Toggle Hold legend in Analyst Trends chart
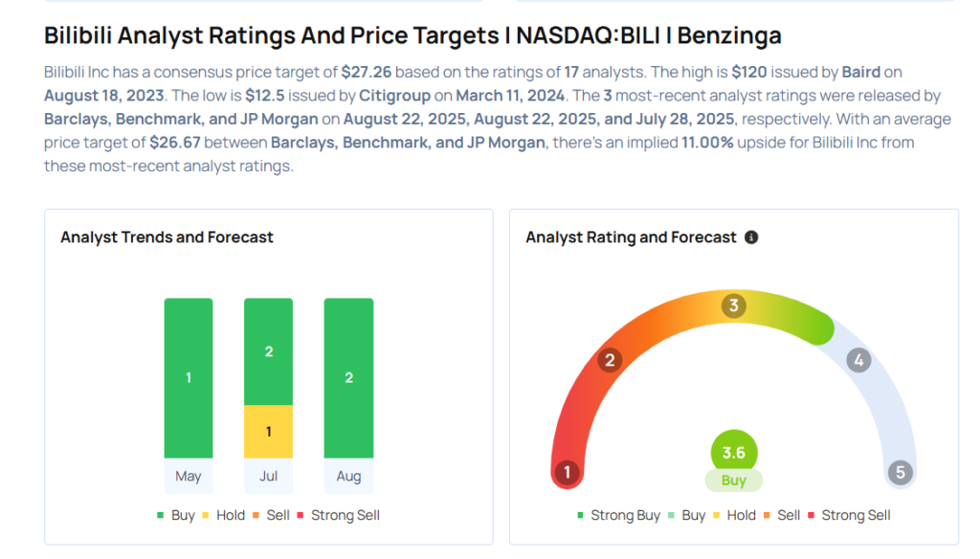The width and height of the screenshot is (980, 559). click(x=222, y=515)
